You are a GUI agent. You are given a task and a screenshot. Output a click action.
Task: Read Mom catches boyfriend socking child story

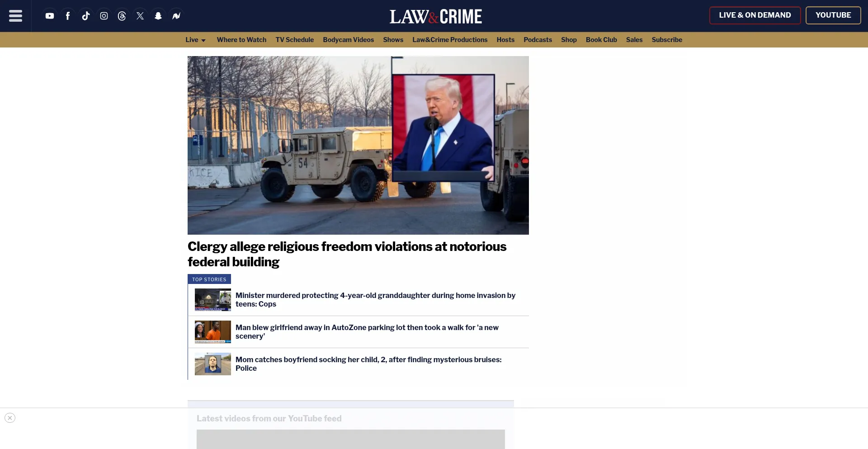coord(368,364)
